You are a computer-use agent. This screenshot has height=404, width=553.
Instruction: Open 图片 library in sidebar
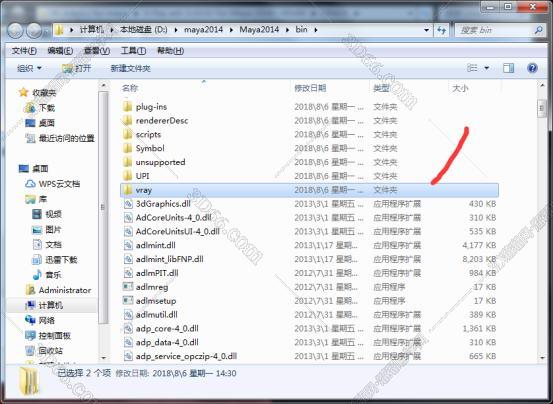coord(53,229)
